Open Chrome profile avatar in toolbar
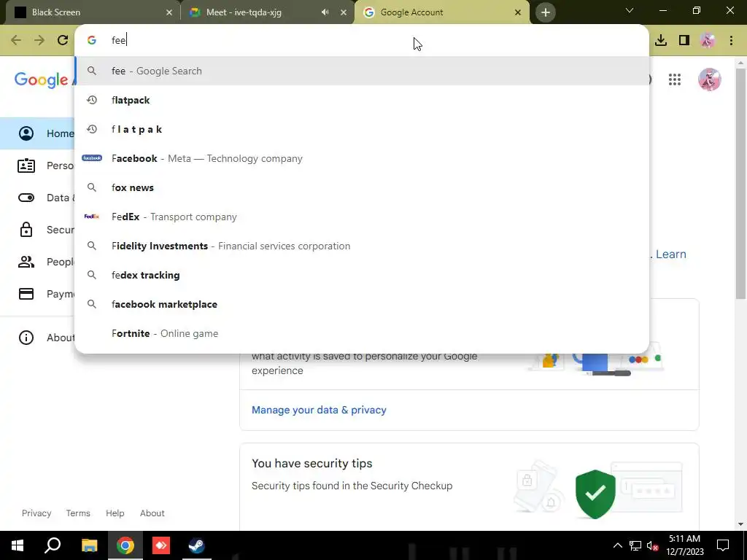Screen dimensions: 747x560 click(708, 40)
